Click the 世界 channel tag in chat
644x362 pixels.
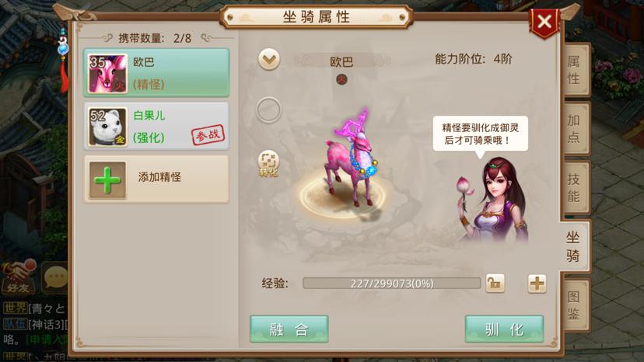point(16,308)
